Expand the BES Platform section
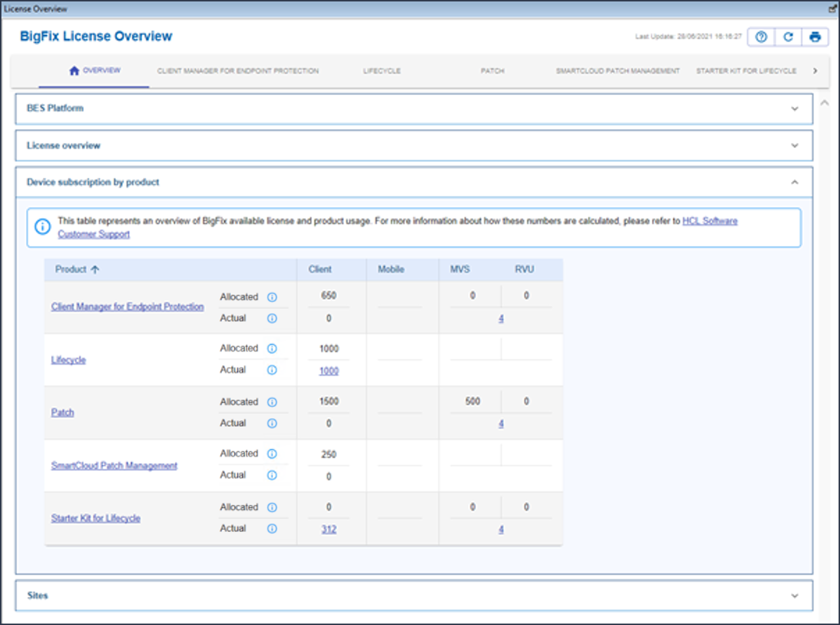The width and height of the screenshot is (840, 625). click(x=795, y=109)
